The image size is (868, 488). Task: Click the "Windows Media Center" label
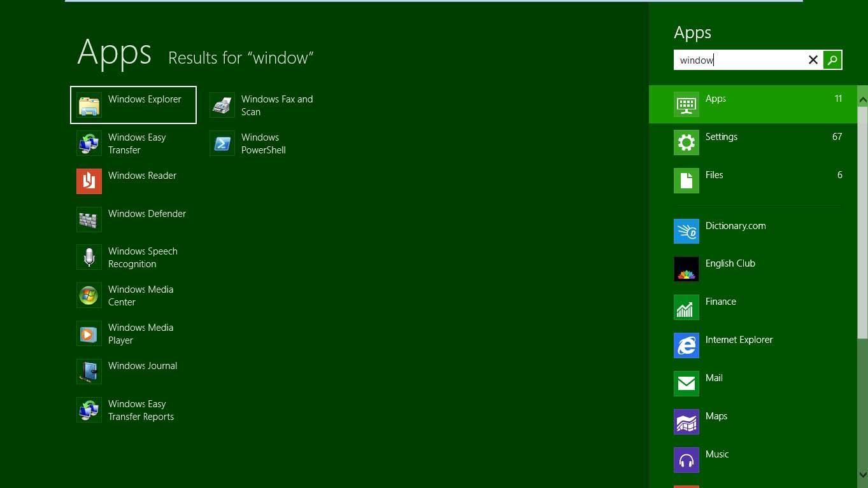pyautogui.click(x=141, y=296)
